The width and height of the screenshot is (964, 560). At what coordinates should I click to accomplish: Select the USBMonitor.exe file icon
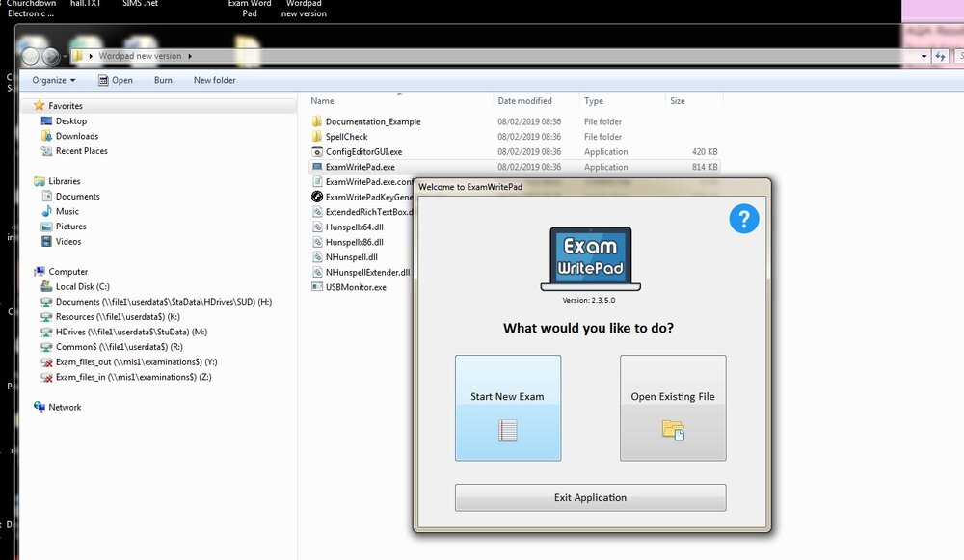(x=316, y=287)
